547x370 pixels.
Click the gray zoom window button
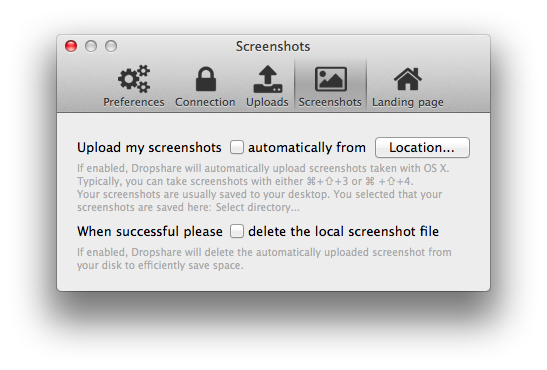click(111, 46)
